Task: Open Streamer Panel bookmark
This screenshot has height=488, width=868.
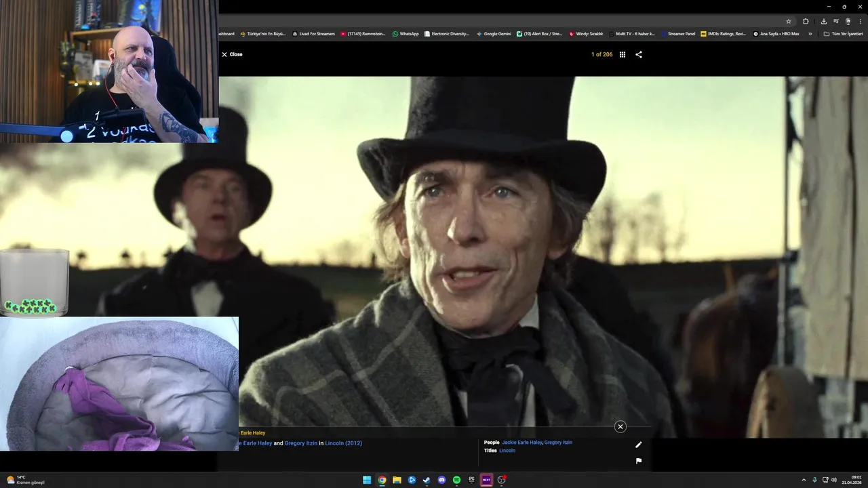Action: click(678, 33)
